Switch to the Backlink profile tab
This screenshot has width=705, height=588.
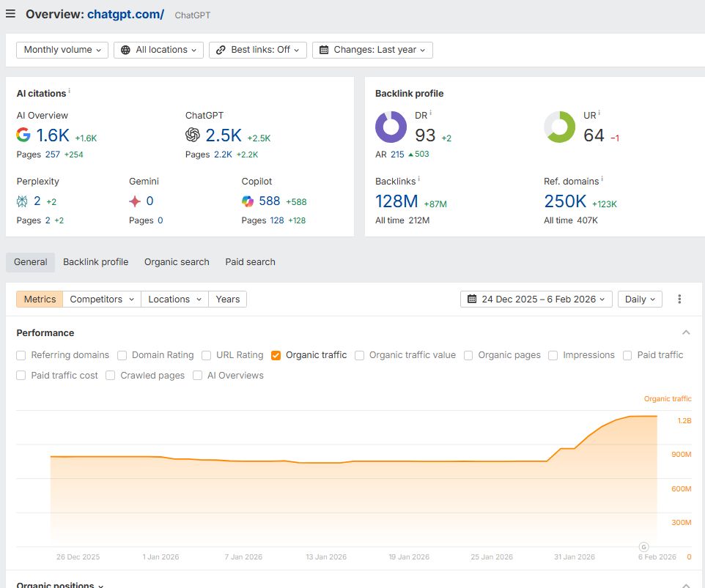coord(96,262)
